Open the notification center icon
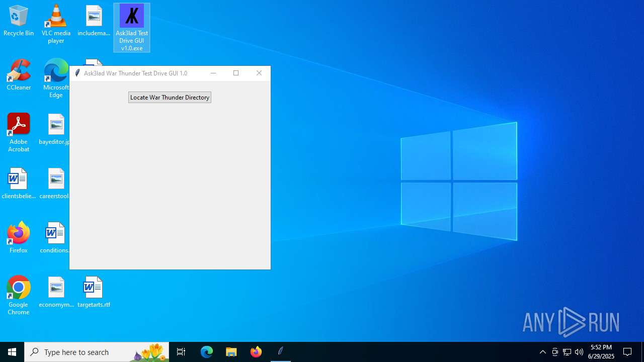The width and height of the screenshot is (644, 362). point(627,352)
